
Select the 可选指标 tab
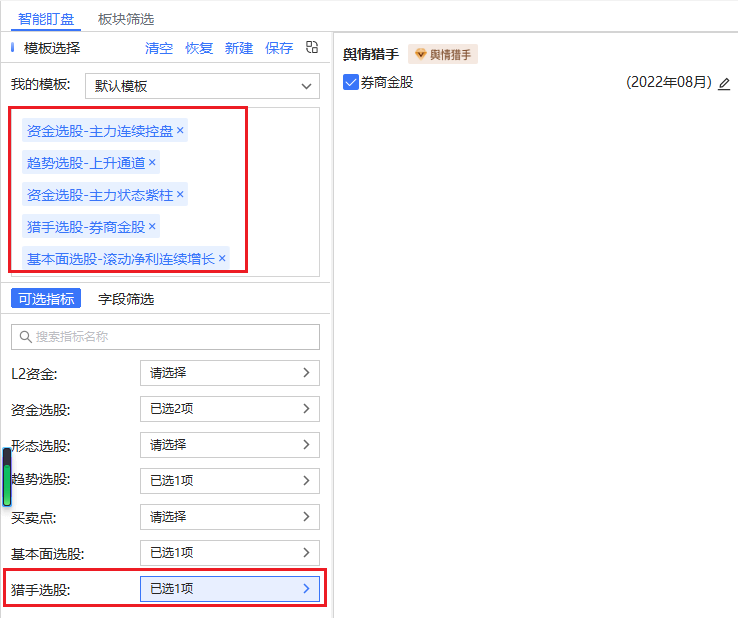pyautogui.click(x=46, y=298)
